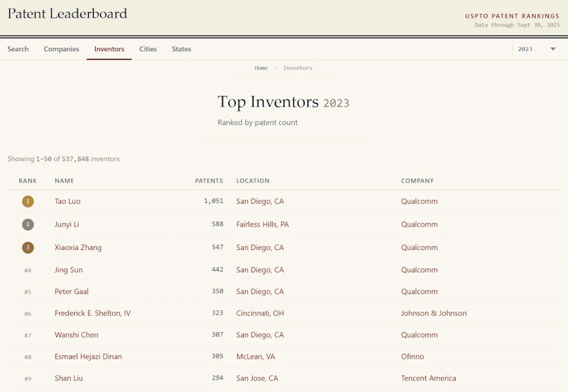This screenshot has width=568, height=392.
Task: Click Fairless Hills, PA location link
Action: (x=262, y=224)
